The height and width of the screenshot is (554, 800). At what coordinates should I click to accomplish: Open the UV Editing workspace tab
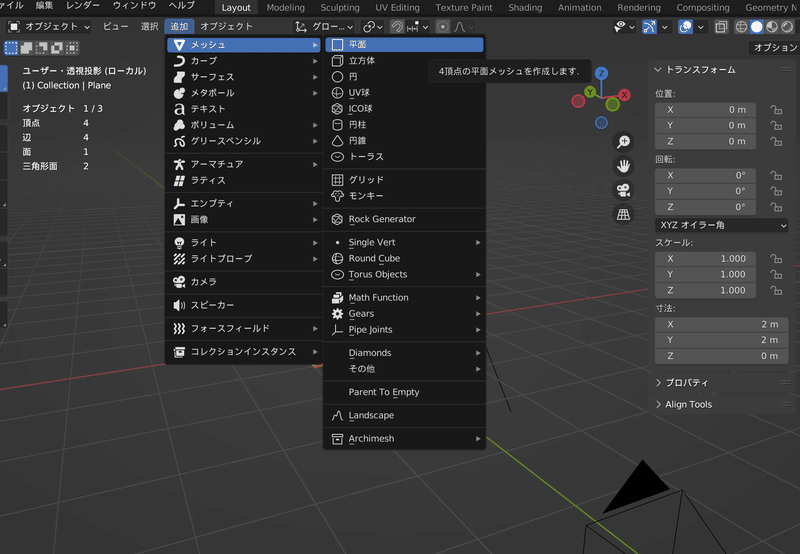(397, 8)
